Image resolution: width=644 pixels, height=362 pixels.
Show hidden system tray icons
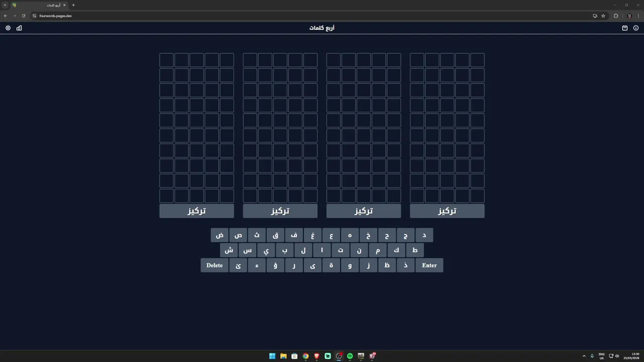pos(584,356)
